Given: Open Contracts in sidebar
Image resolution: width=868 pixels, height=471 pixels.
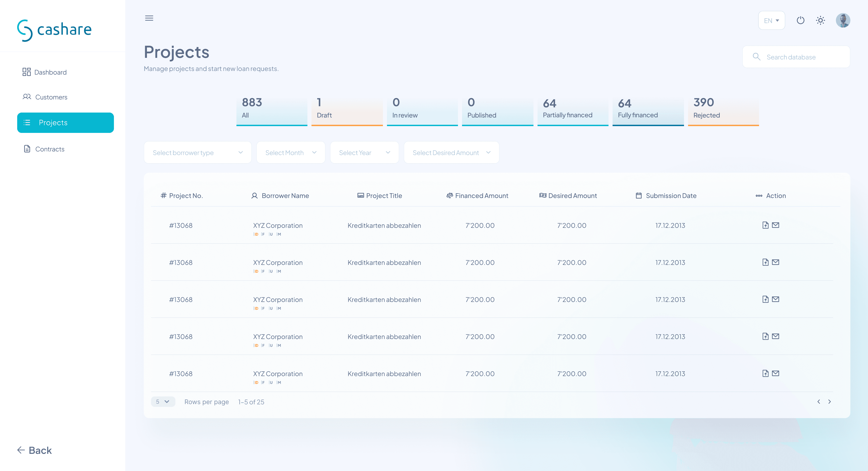Looking at the screenshot, I should (x=50, y=149).
